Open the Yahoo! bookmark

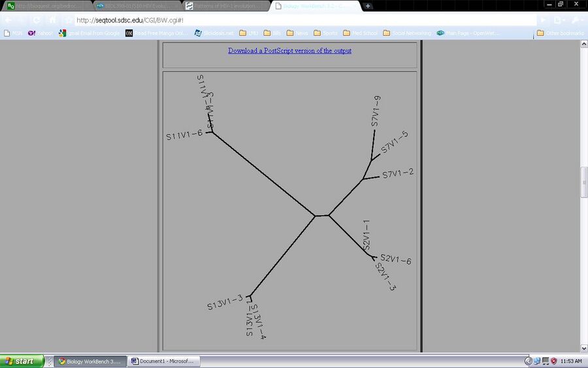pyautogui.click(x=40, y=33)
